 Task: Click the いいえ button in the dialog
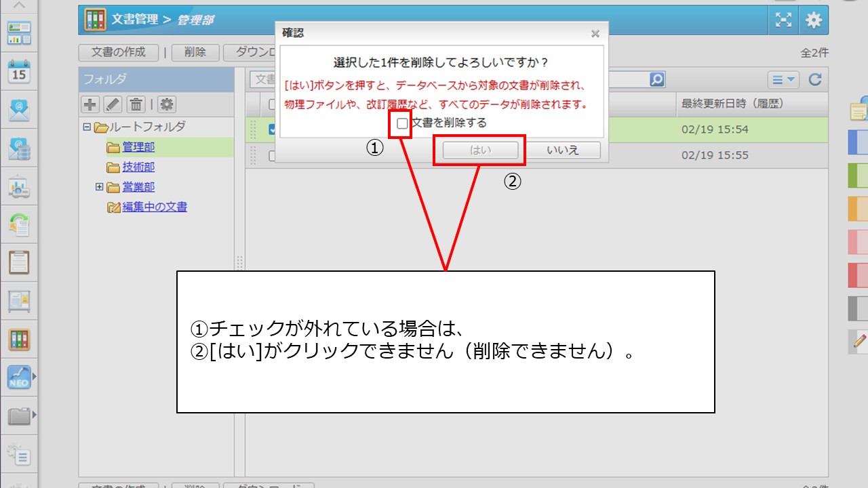point(563,150)
